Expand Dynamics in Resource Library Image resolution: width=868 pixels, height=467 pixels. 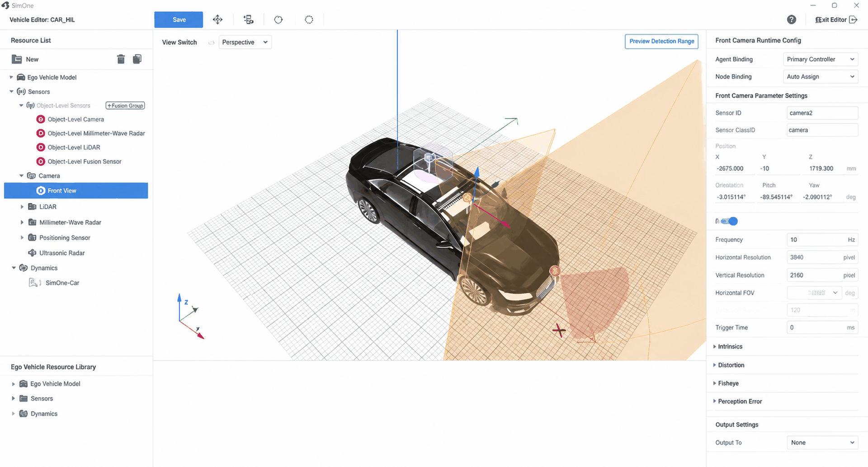pyautogui.click(x=13, y=414)
